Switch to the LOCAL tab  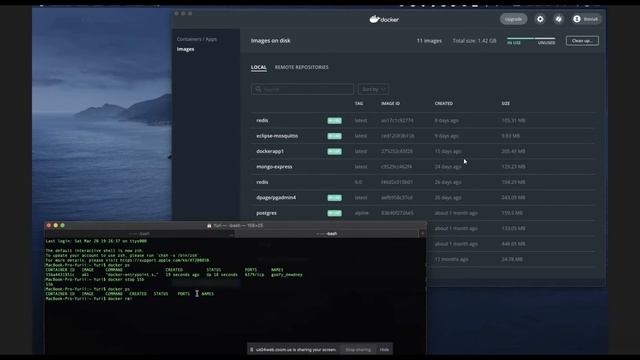click(258, 67)
